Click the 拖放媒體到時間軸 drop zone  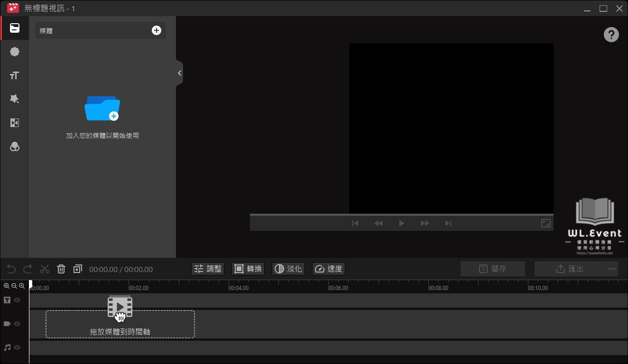tap(120, 324)
